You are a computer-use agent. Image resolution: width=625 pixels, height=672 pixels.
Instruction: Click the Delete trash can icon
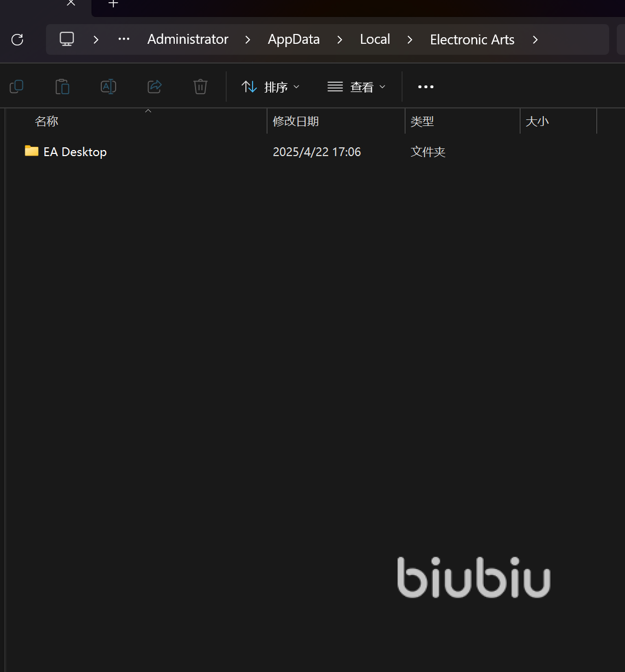(200, 87)
